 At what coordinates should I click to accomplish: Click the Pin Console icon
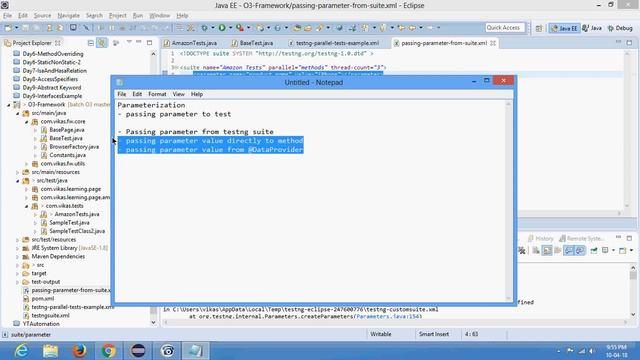point(594,251)
